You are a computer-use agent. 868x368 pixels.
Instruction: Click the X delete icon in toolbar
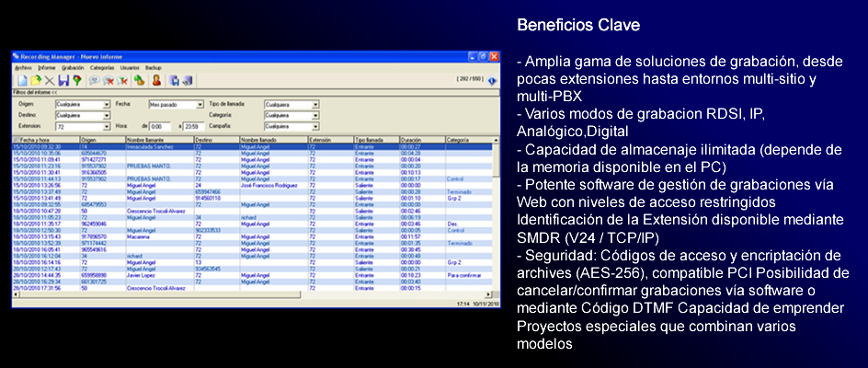point(50,81)
